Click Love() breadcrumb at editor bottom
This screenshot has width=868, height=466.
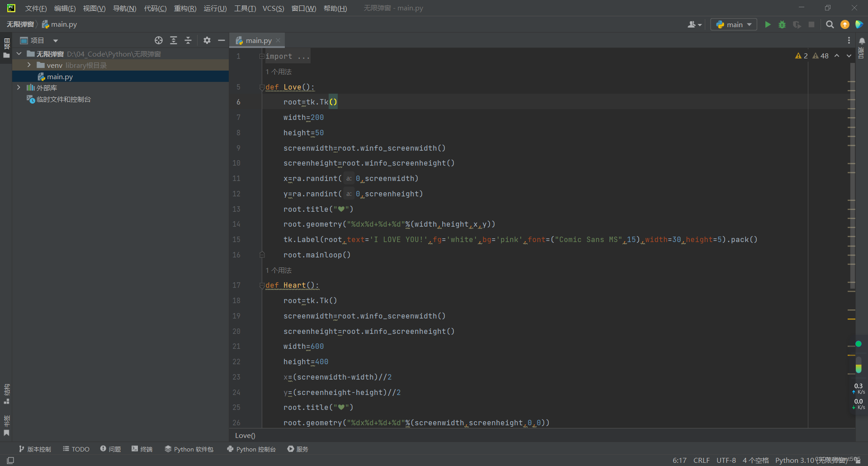[x=245, y=435]
